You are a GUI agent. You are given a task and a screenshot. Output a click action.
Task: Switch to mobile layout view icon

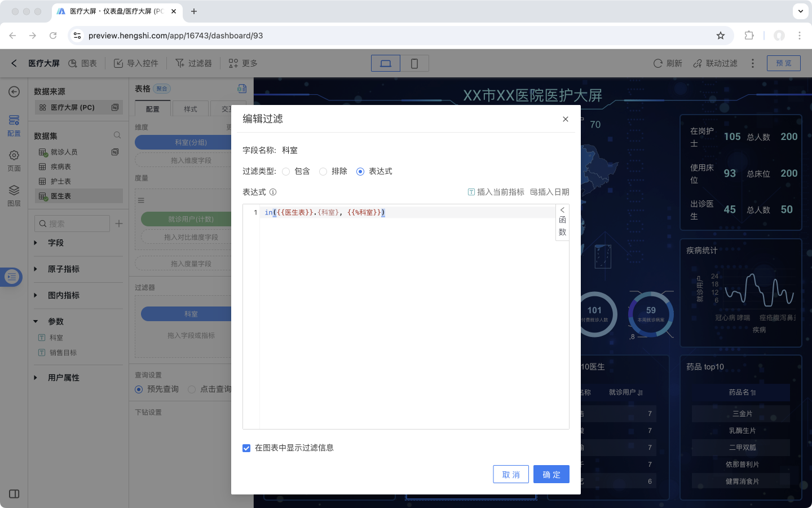(x=414, y=63)
